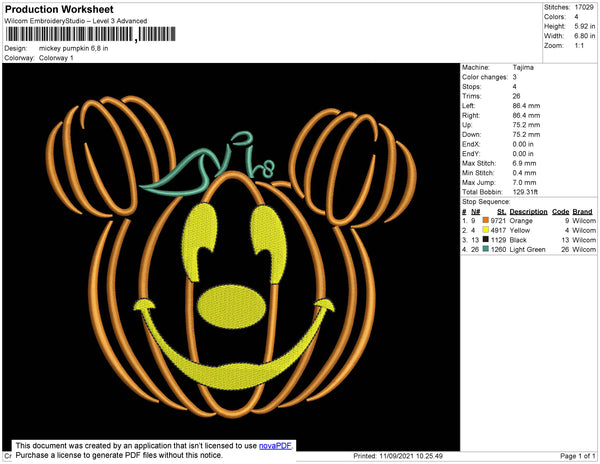Select the Total Bobbin value 129.31ft
Screen dimensions: 600x464
pyautogui.click(x=525, y=192)
